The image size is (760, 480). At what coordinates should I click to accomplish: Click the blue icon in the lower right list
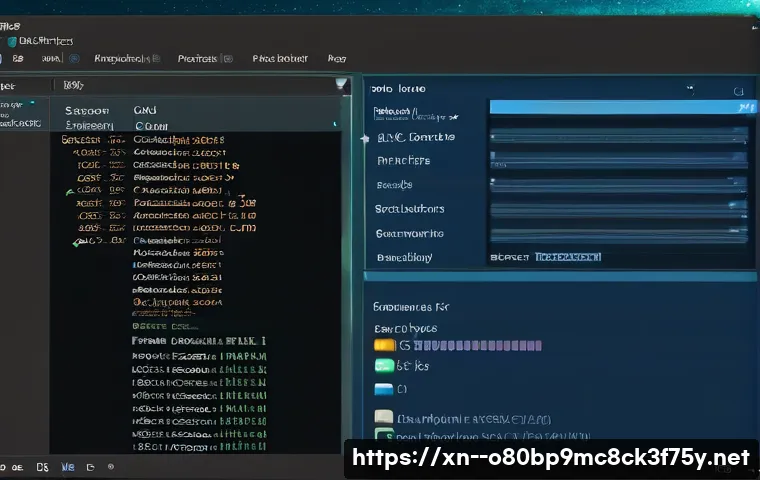click(x=384, y=389)
